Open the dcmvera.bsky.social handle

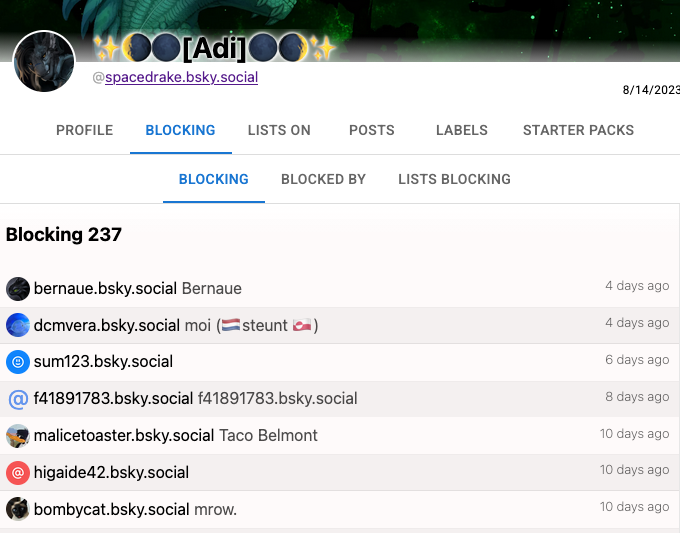tap(107, 325)
